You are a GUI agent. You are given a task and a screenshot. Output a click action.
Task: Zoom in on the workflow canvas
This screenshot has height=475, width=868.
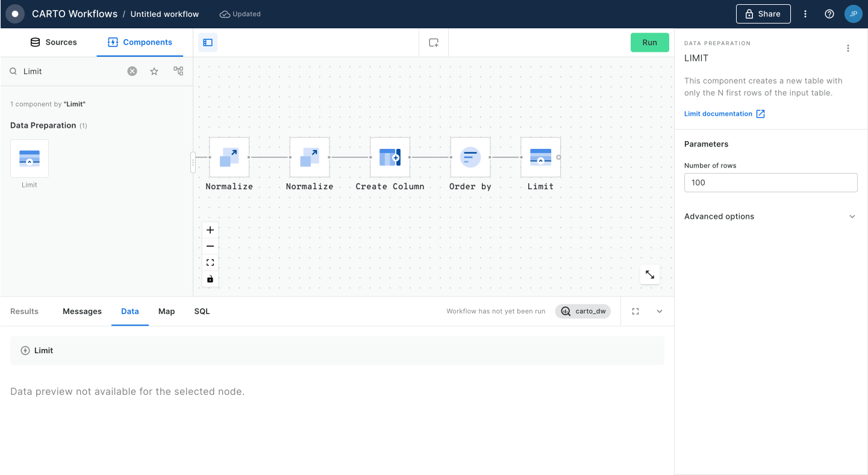[210, 230]
